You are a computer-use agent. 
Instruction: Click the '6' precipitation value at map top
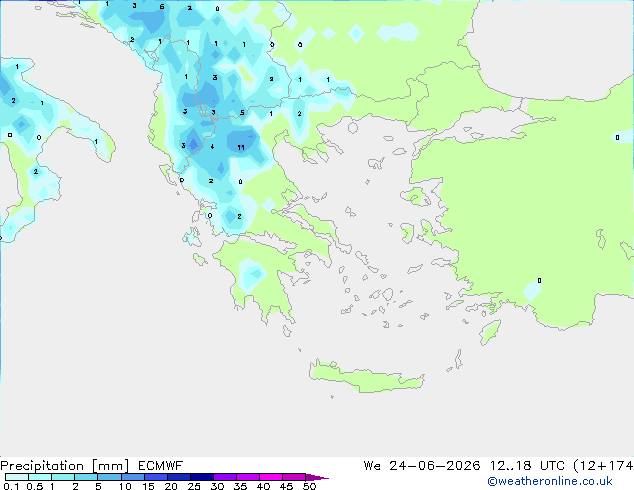[x=162, y=6]
